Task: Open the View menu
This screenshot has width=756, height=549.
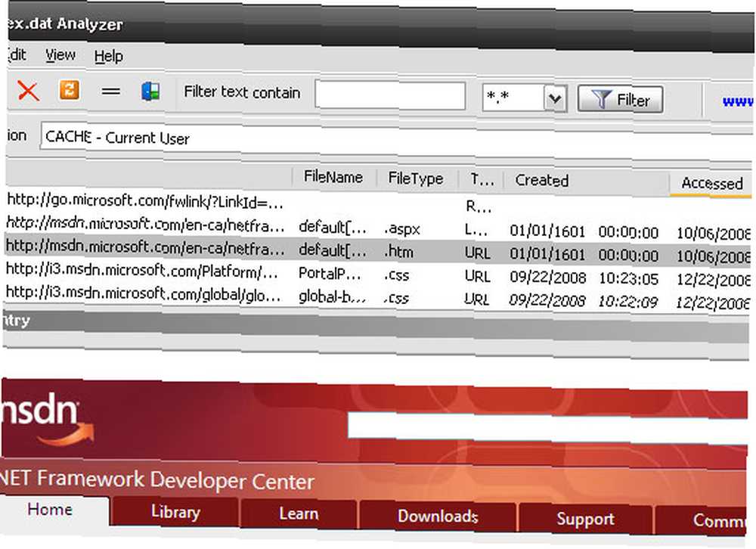Action: [60, 55]
